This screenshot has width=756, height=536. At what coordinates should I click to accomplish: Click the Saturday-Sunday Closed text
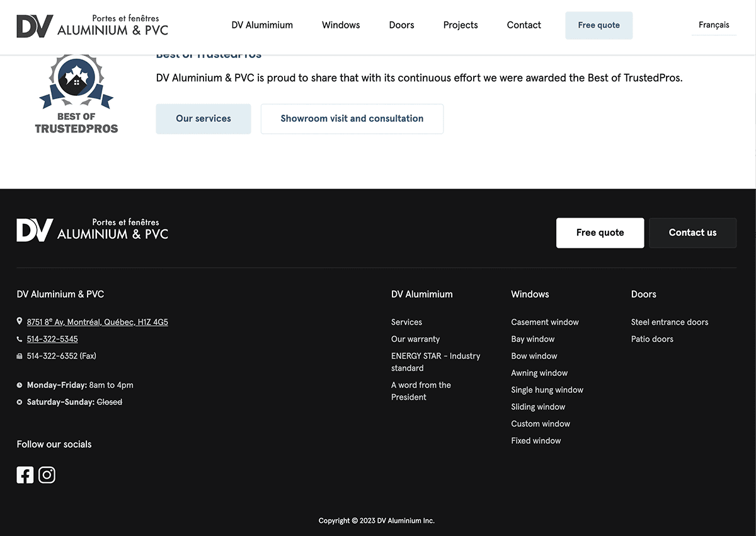coord(74,402)
